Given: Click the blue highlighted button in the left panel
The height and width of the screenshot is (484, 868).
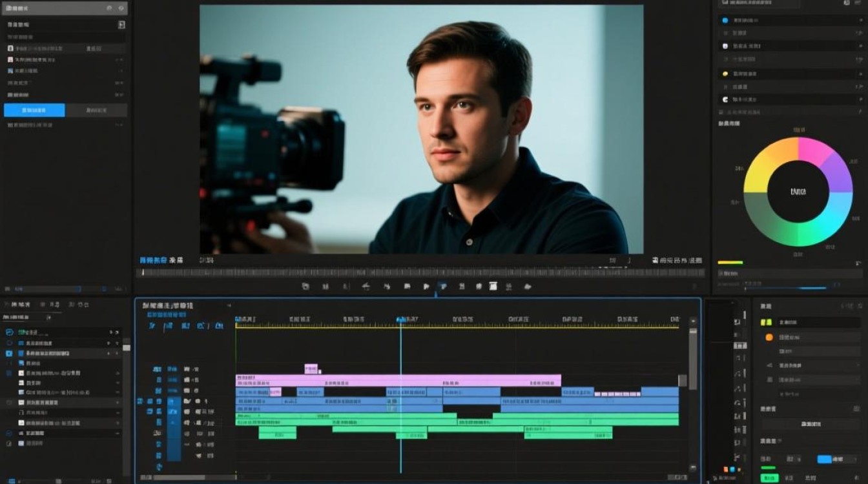Looking at the screenshot, I should click(34, 110).
